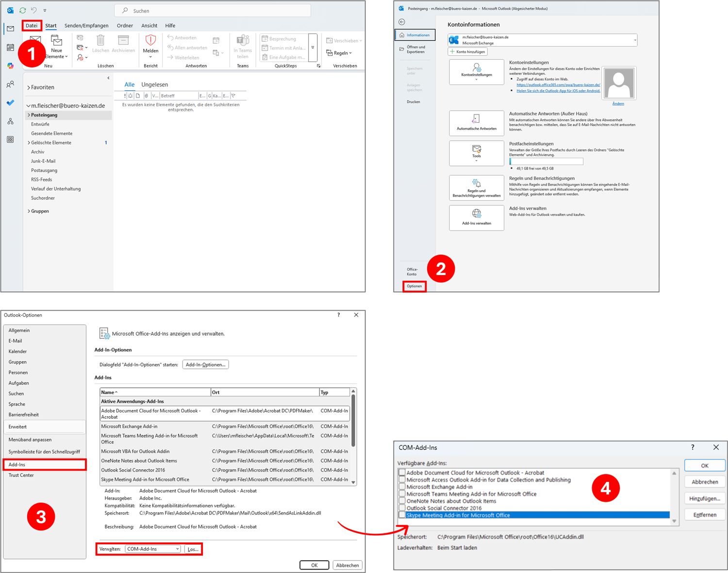
Task: Click the mailbox storage usage bar
Action: (546, 162)
